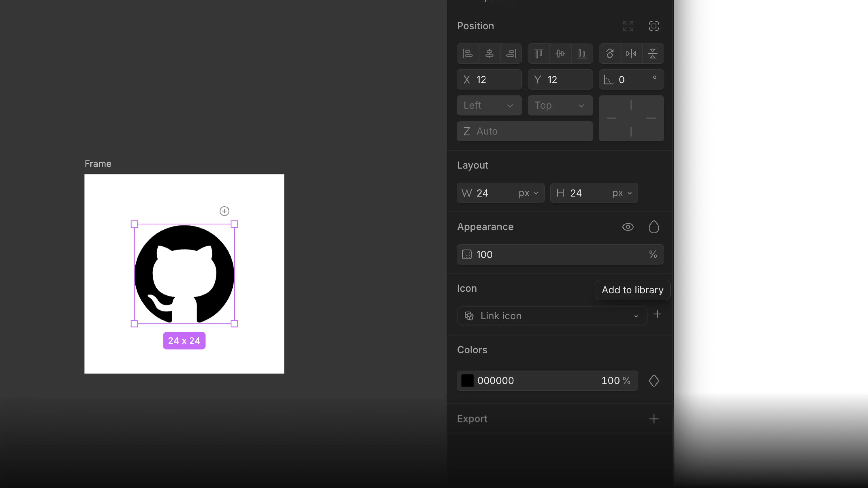Viewport: 868px width, 488px height.
Task: Open the Top vertical constraint dropdown
Action: (x=560, y=106)
